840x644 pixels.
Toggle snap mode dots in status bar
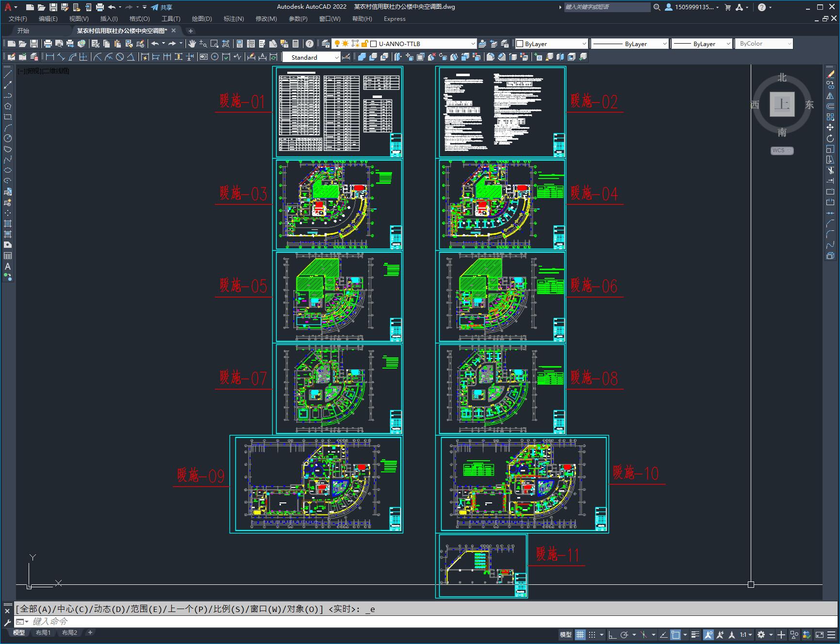(x=592, y=634)
